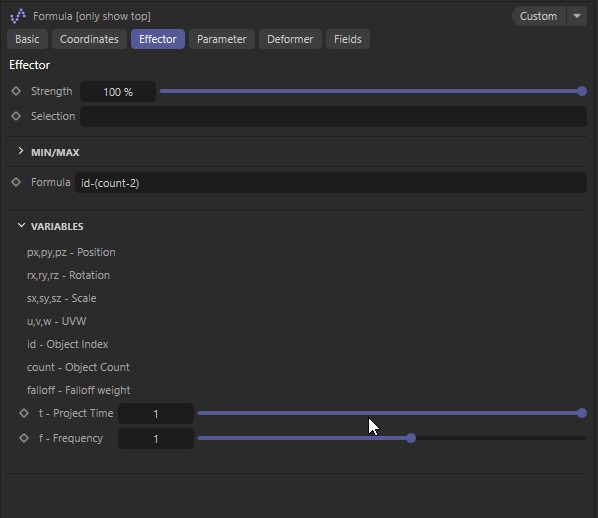Click the Selection input field
The image size is (598, 518).
[333, 116]
